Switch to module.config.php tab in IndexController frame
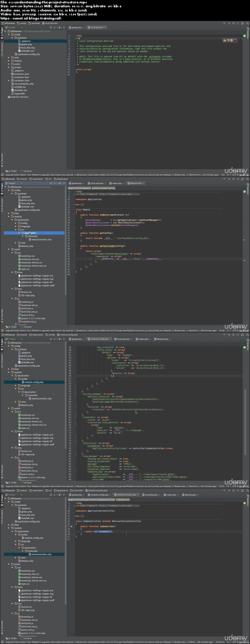250x644 pixels. 99,495
